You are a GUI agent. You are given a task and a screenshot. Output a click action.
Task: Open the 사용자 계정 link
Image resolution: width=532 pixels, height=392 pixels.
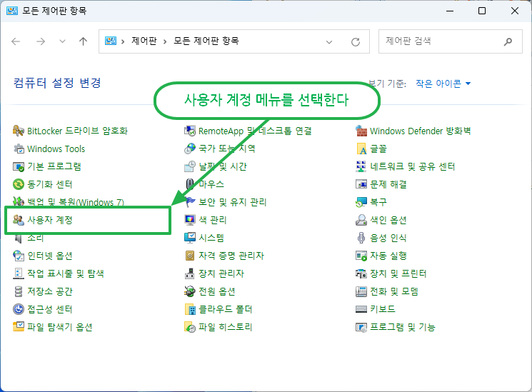click(x=50, y=220)
